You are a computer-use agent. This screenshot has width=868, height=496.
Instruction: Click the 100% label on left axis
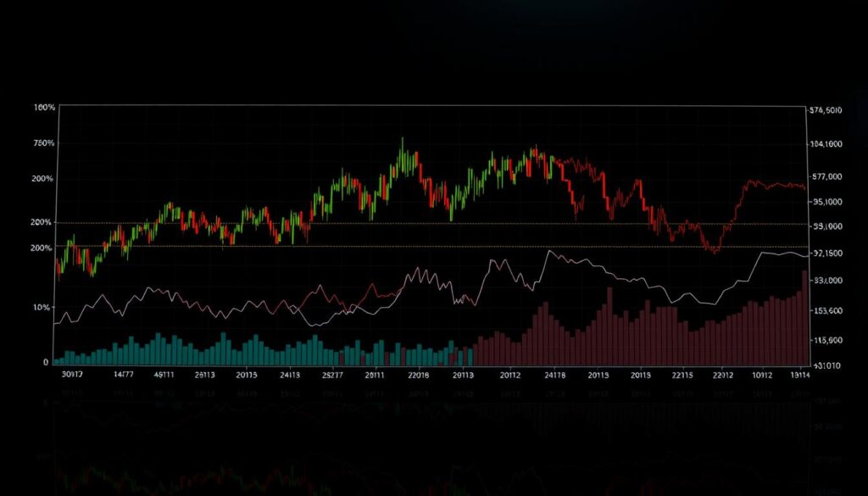click(44, 108)
